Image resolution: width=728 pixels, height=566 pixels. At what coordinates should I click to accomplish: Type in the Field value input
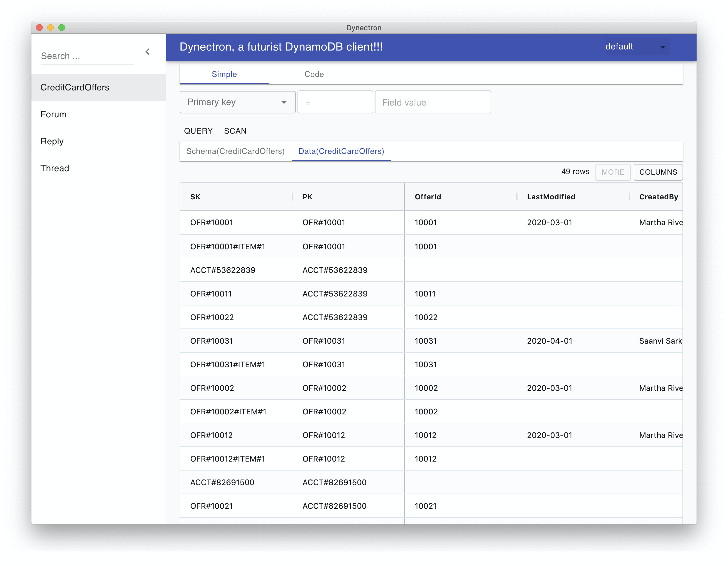pos(432,102)
